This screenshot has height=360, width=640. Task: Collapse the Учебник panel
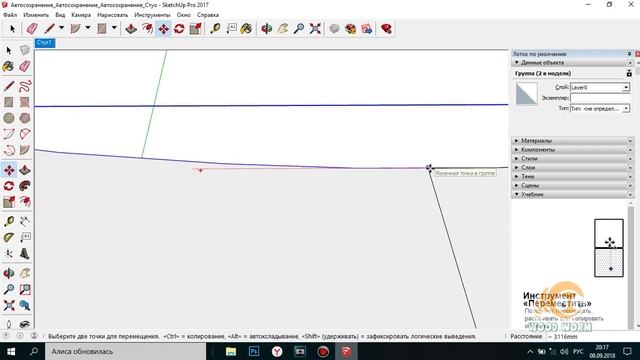coord(573,194)
